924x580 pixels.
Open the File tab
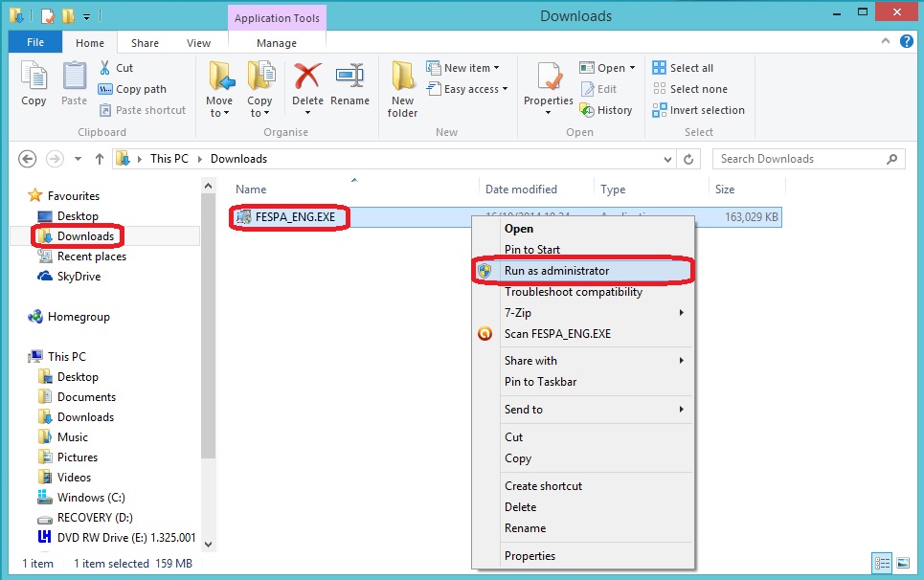[35, 42]
